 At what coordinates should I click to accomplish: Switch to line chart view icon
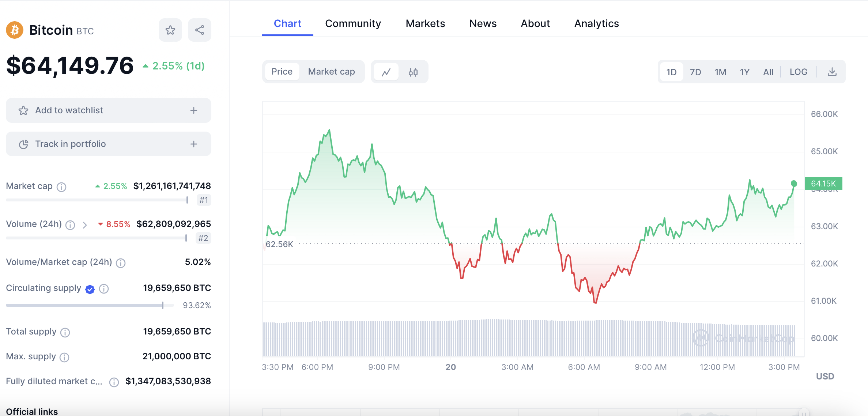pyautogui.click(x=386, y=72)
